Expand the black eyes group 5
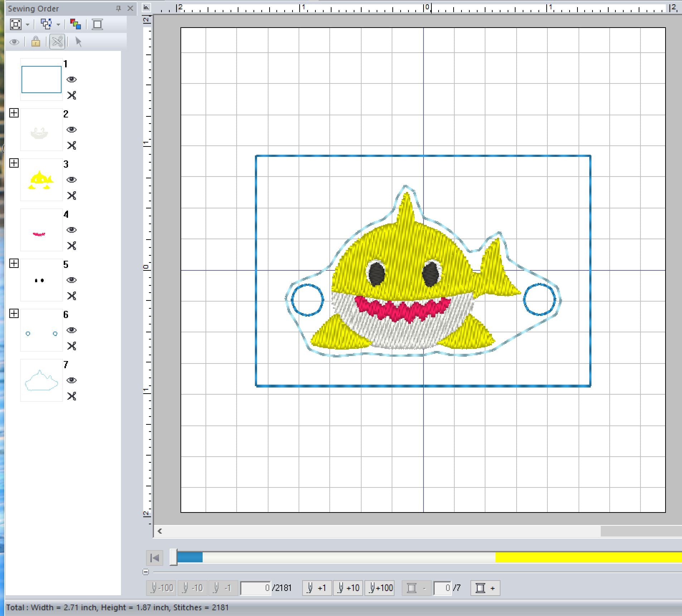Viewport: 682px width, 616px height. [x=14, y=264]
